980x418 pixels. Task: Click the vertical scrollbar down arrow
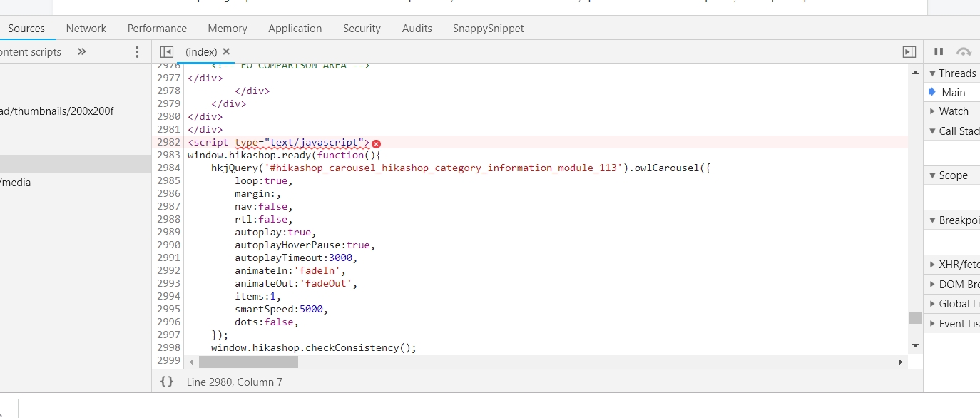click(915, 346)
